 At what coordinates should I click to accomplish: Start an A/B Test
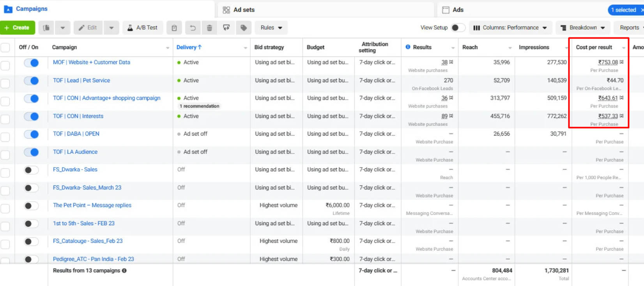[x=142, y=28]
